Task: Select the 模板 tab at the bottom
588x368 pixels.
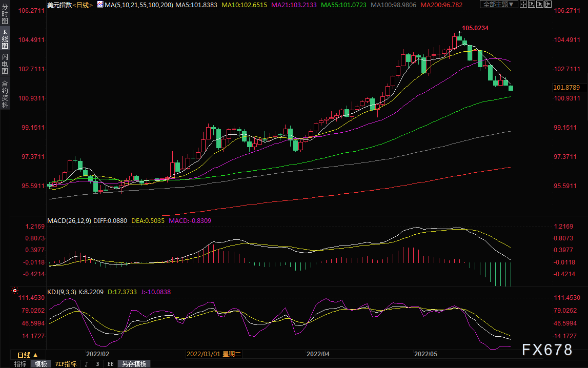Action: [41, 364]
